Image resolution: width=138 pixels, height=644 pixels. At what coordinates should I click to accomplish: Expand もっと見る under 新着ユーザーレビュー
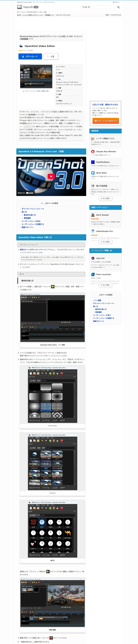pos(105,242)
